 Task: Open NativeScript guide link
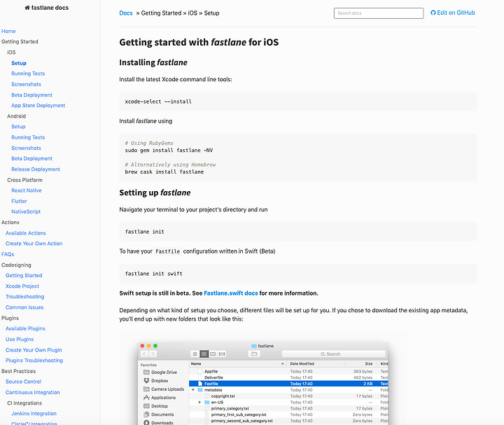(26, 211)
